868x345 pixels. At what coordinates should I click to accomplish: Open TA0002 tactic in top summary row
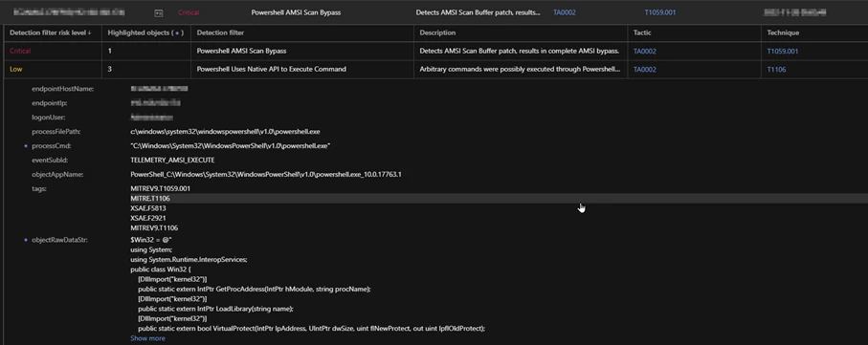565,12
